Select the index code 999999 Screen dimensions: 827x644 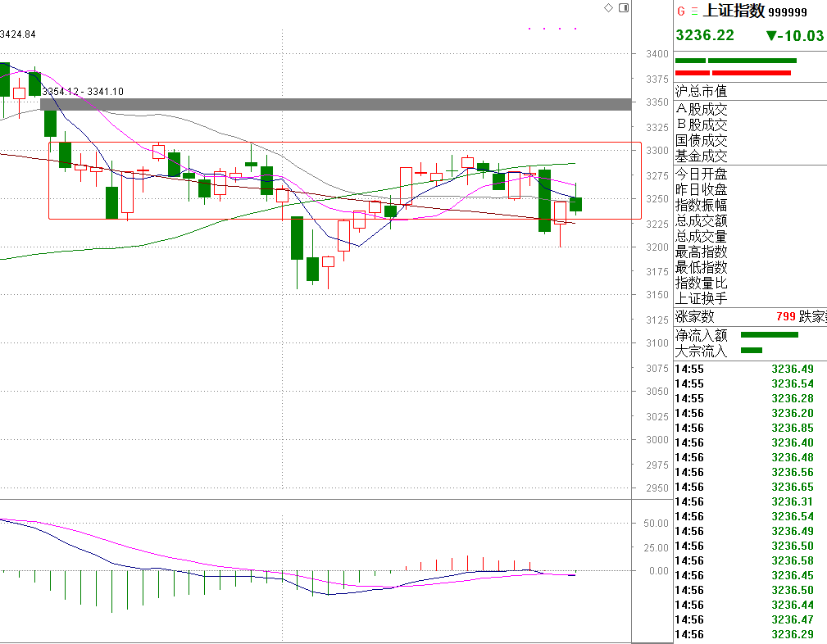788,12
